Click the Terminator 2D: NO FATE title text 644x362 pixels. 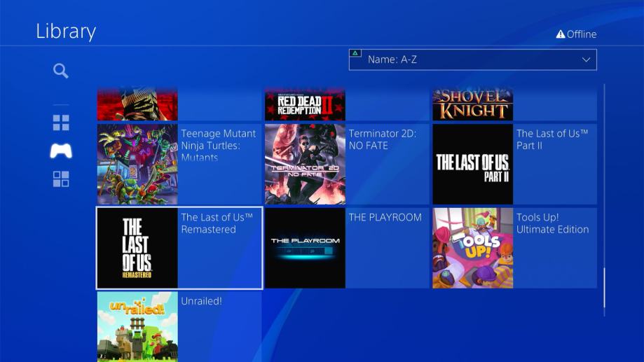tap(383, 139)
